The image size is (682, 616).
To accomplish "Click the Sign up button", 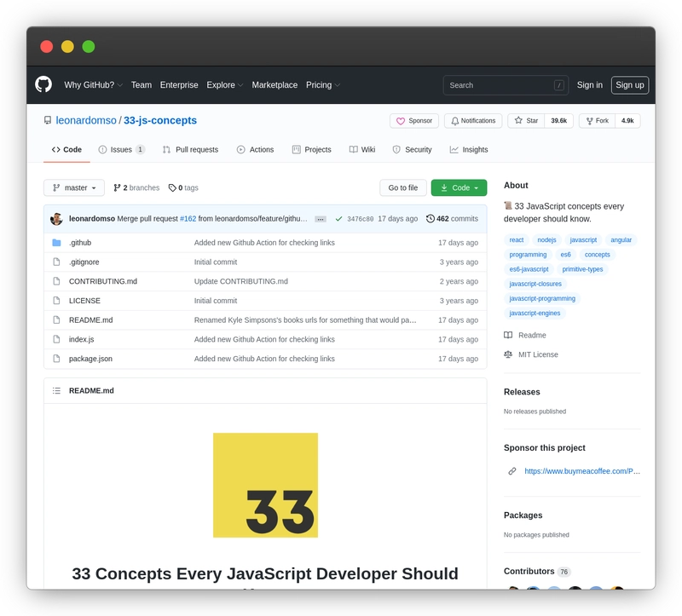I will pyautogui.click(x=630, y=85).
